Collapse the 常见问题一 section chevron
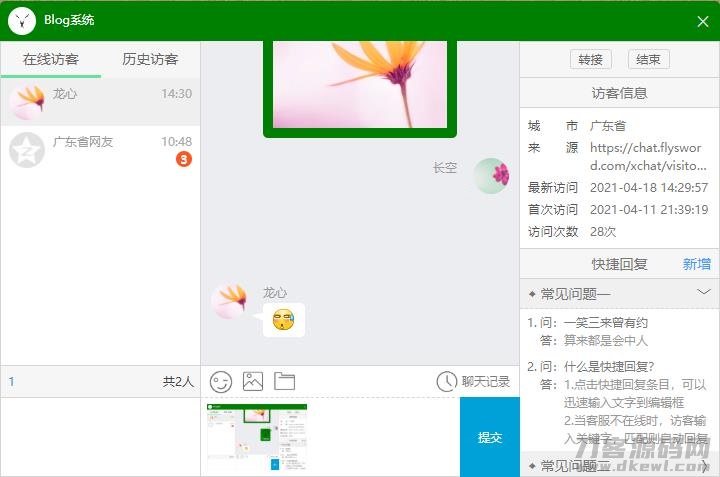Screen dimensions: 720x477 (703, 292)
